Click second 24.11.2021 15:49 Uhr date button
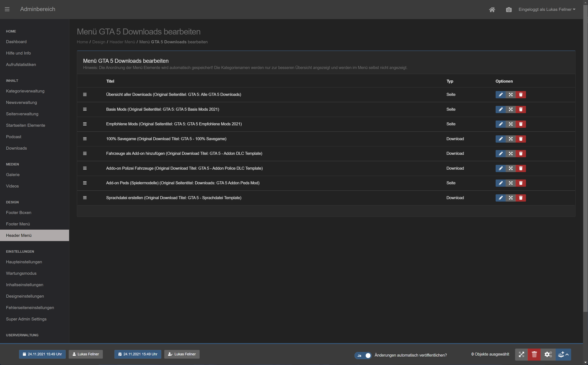The height and width of the screenshot is (365, 588). 138,354
